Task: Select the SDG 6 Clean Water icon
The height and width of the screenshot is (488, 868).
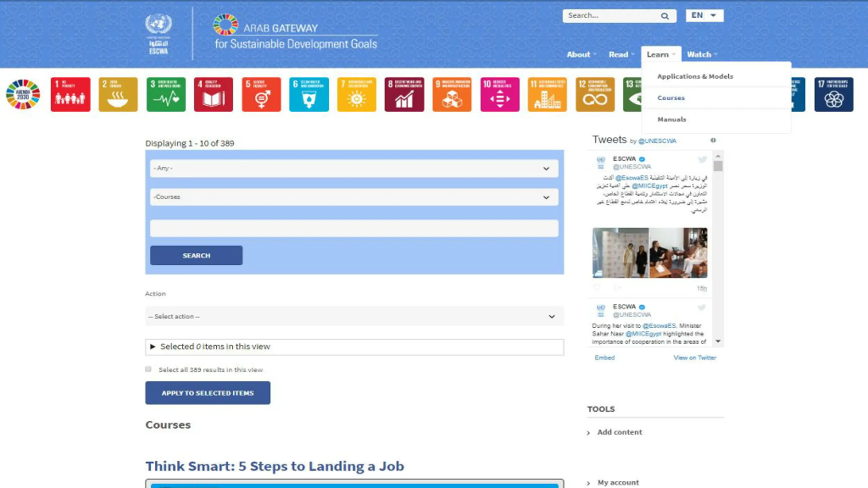Action: click(x=309, y=94)
